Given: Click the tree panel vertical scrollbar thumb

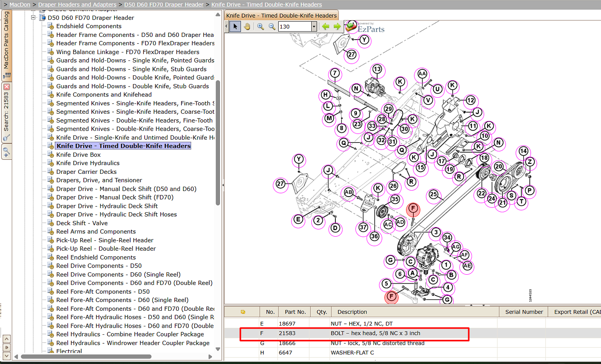Looking at the screenshot, I should tap(218, 143).
